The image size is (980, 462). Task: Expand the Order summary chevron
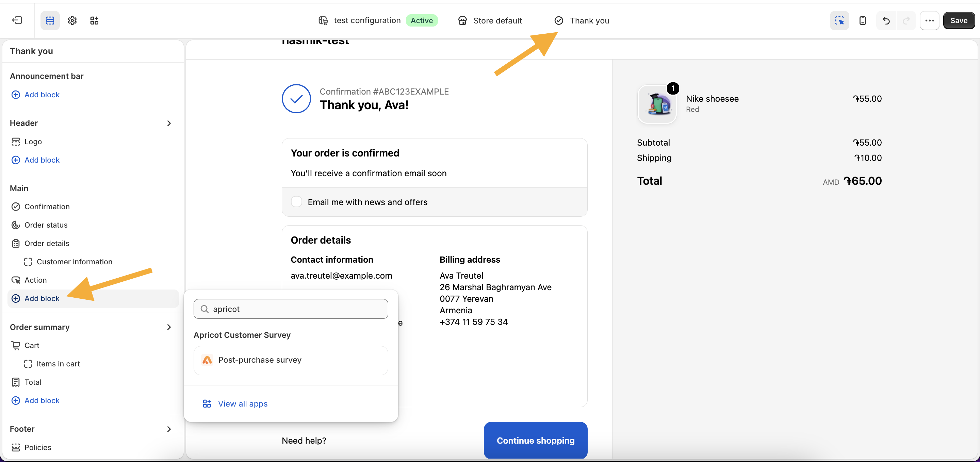[x=169, y=327]
